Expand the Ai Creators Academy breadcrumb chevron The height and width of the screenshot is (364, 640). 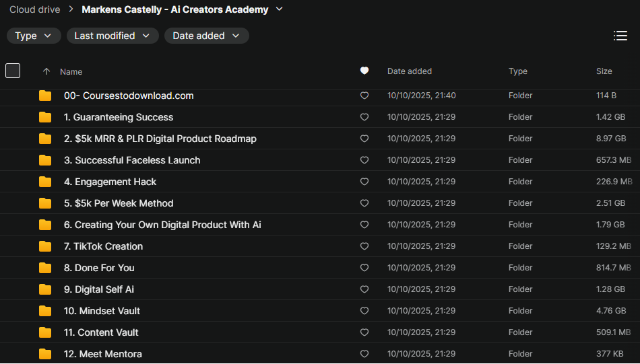click(x=280, y=9)
